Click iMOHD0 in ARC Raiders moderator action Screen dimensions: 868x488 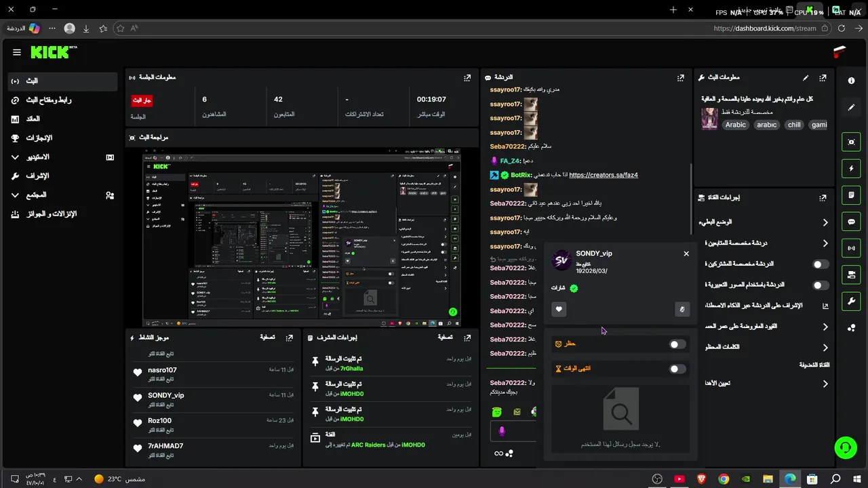[413, 445]
